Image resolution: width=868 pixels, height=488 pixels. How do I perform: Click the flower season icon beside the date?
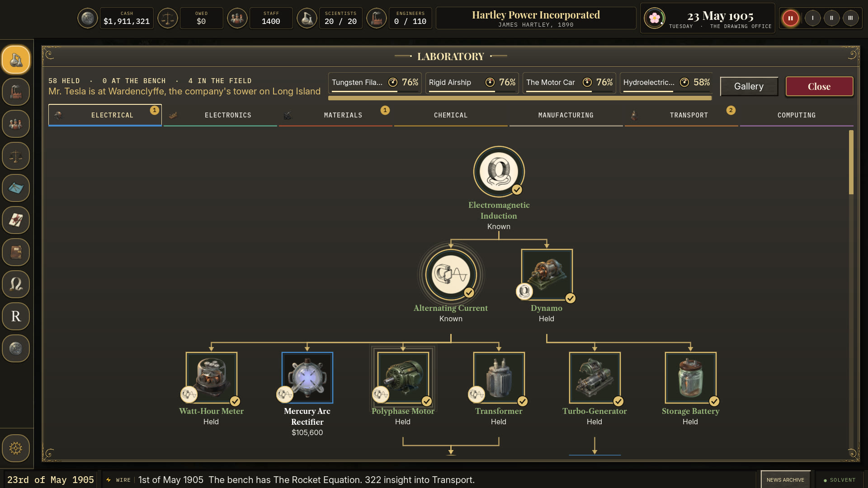655,19
